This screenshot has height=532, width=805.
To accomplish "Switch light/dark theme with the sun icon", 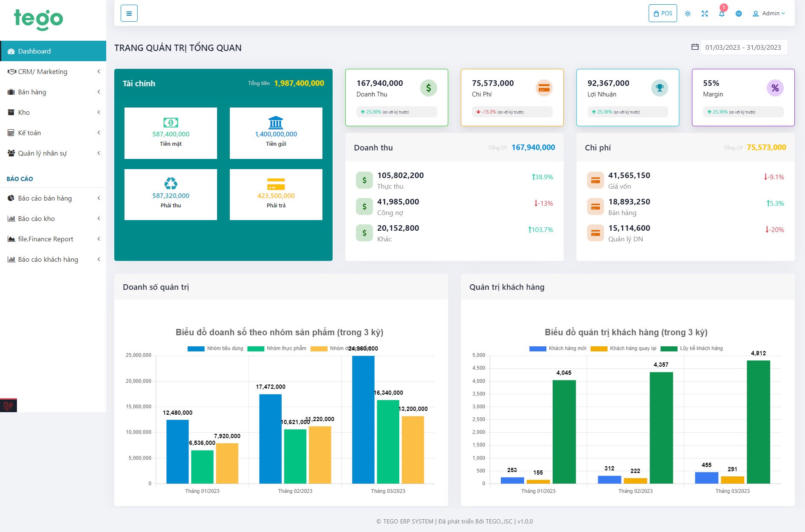I will 688,14.
